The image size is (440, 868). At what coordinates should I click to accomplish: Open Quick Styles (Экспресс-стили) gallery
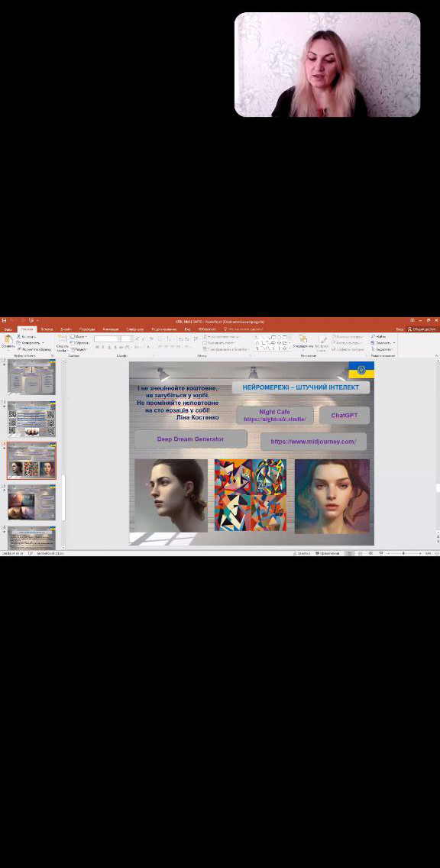(x=322, y=342)
